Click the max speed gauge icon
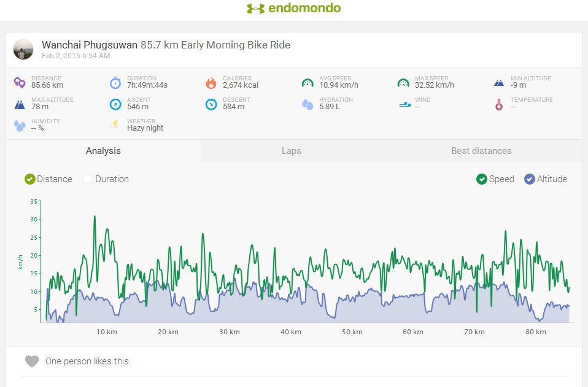Image resolution: width=588 pixels, height=387 pixels. point(403,83)
